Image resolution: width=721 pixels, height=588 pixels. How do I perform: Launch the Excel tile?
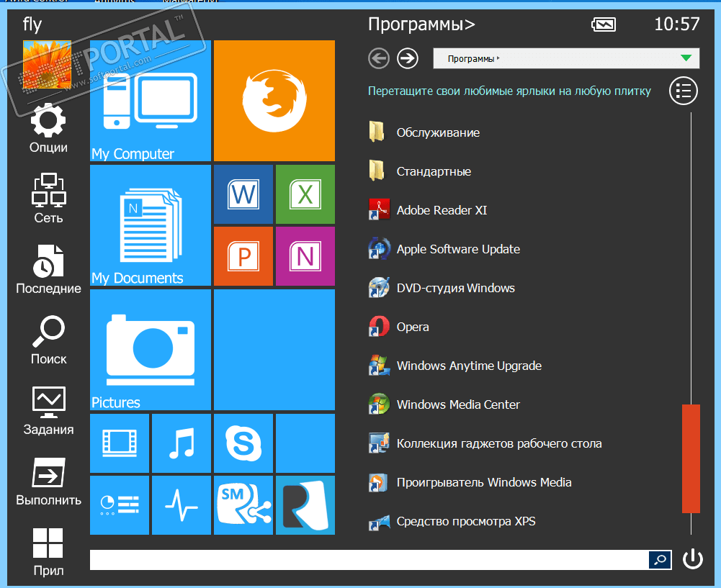(305, 194)
